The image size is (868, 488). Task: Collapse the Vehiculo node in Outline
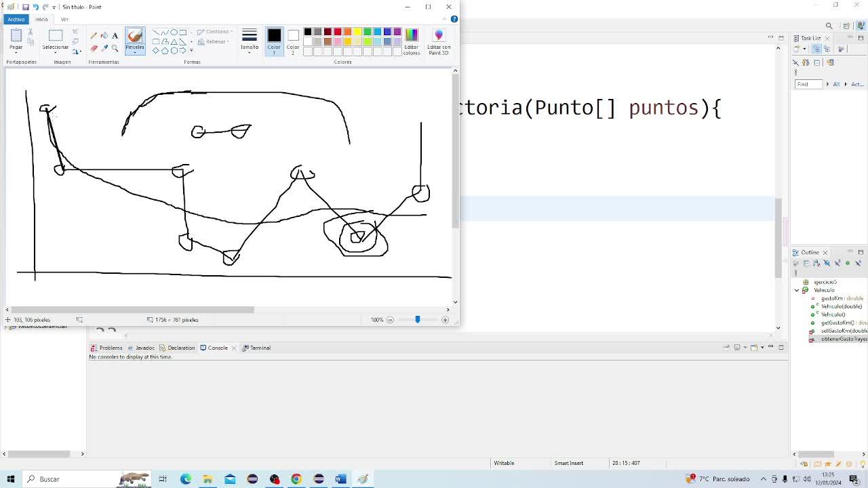[x=797, y=290]
